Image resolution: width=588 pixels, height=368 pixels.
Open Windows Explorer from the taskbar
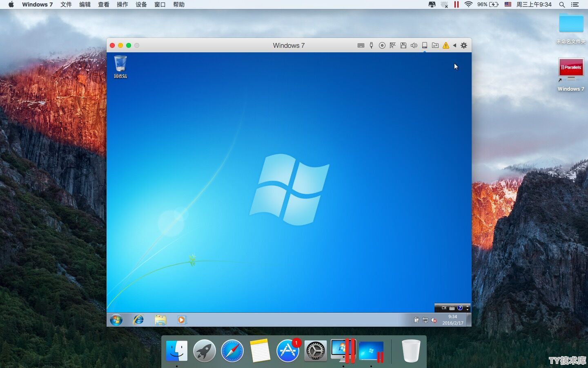tap(160, 320)
